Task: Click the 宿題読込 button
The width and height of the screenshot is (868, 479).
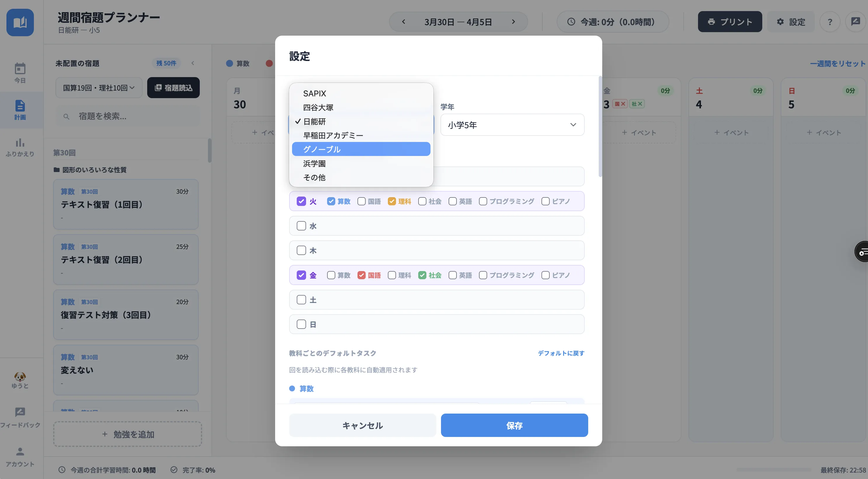Action: [173, 88]
